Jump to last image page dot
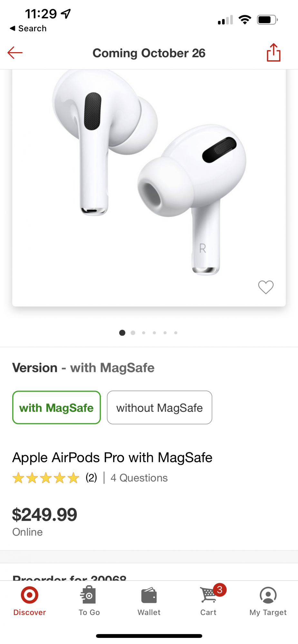This screenshot has width=298, height=644. click(176, 333)
